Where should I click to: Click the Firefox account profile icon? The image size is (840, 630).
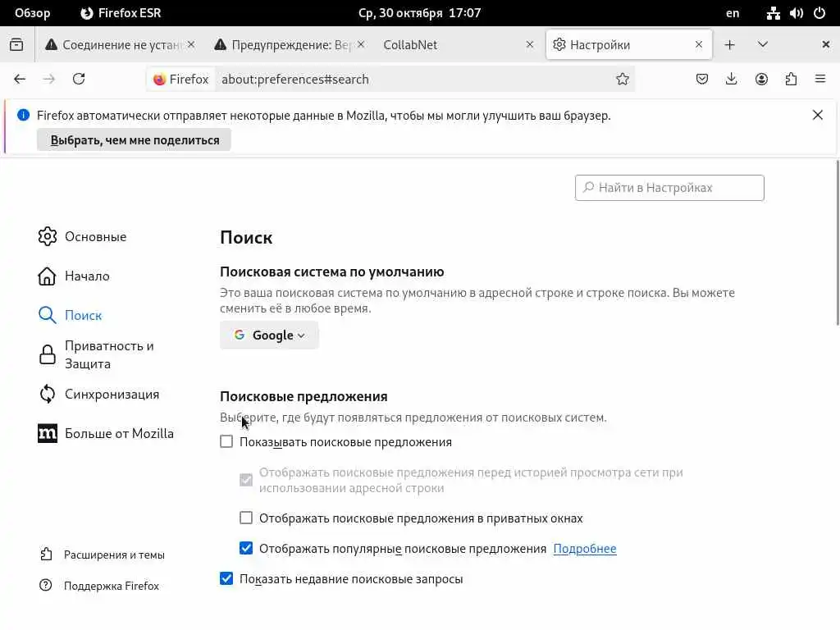click(x=761, y=80)
